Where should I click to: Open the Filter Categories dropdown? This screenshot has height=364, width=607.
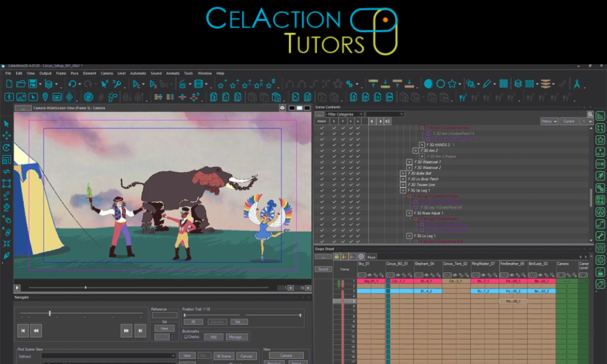345,114
